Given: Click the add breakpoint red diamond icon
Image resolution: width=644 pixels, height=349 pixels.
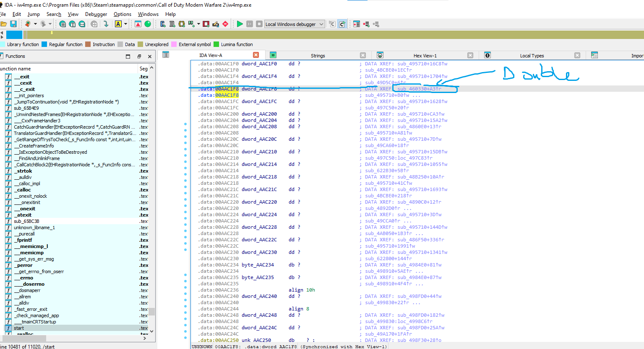Looking at the screenshot, I should [225, 24].
